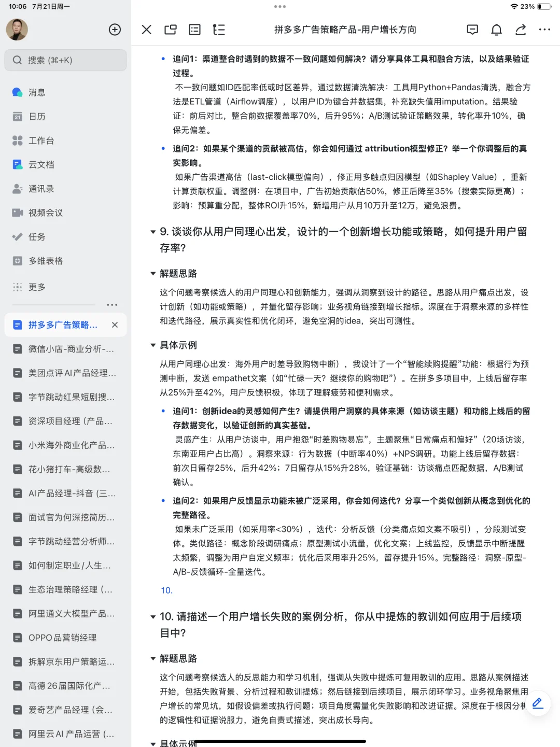This screenshot has height=747, width=560.
Task: Open AI产品经理-抖音 document
Action: pyautogui.click(x=65, y=493)
